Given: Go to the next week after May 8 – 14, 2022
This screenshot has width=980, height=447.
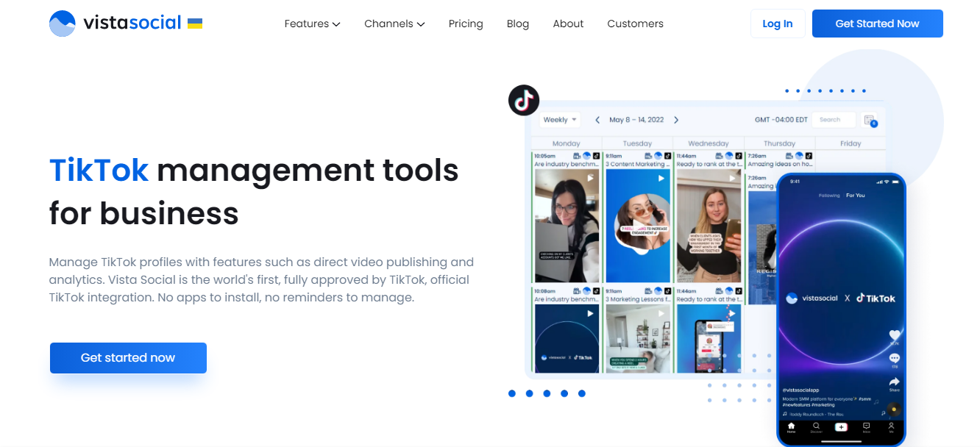Looking at the screenshot, I should [x=676, y=120].
